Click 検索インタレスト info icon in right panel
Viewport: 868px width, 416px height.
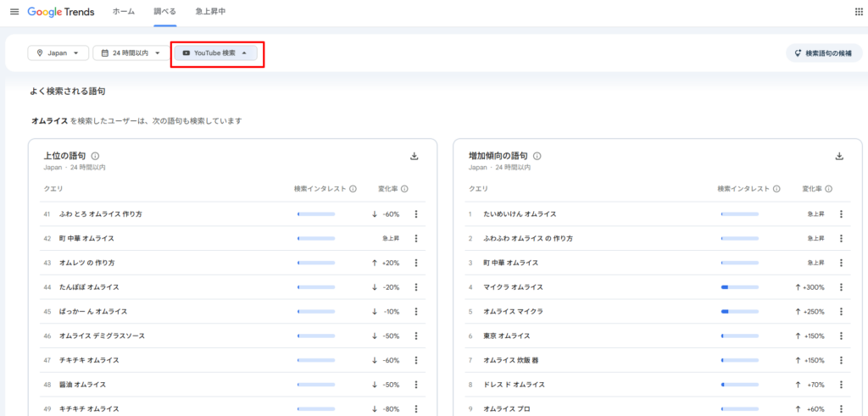[x=776, y=189]
